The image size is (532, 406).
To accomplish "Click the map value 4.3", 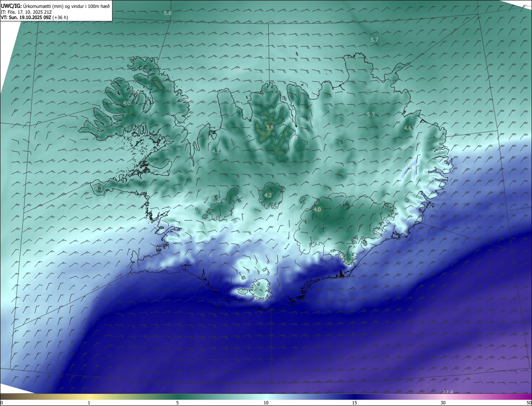I will pos(99,189).
